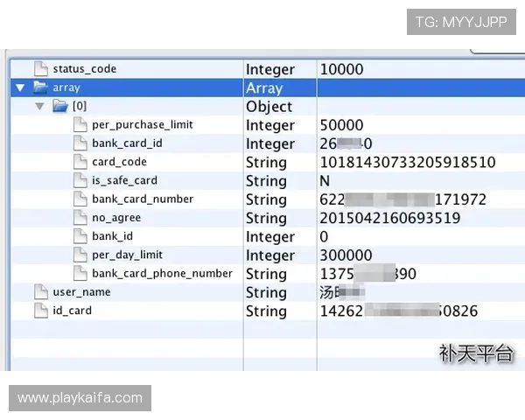525x420 pixels.
Task: Click the file icon beside status_code
Action: tap(40, 69)
